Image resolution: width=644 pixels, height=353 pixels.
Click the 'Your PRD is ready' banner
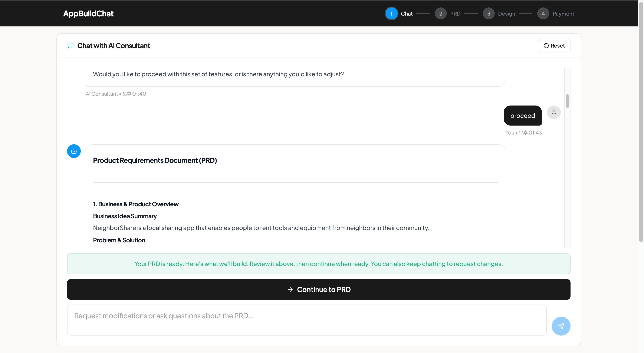point(319,264)
